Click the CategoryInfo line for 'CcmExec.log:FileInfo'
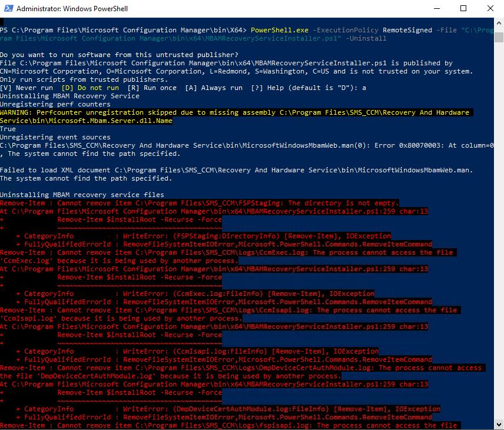This screenshot has height=430, width=504. [195, 294]
